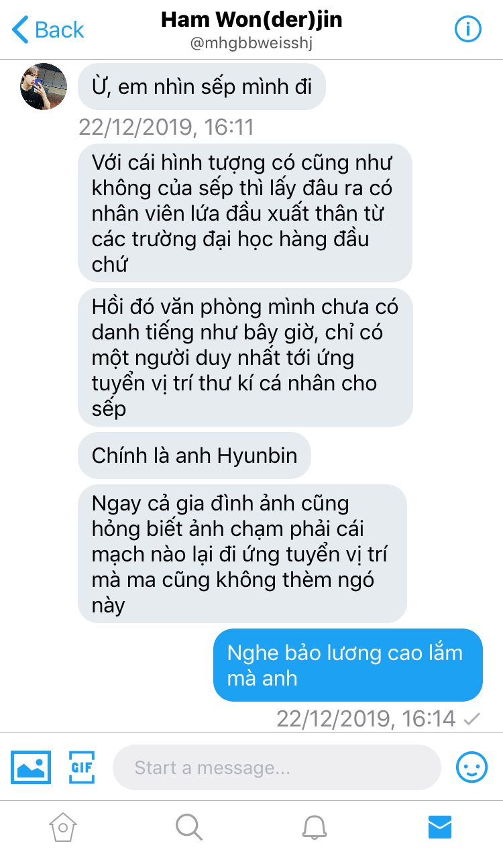Tap sender's profile avatar photo
The height and width of the screenshot is (868, 503).
44,87
